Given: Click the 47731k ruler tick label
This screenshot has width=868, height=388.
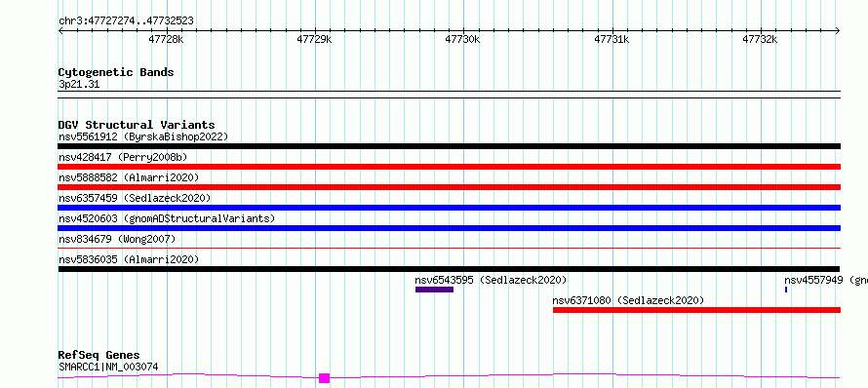Looking at the screenshot, I should point(612,39).
